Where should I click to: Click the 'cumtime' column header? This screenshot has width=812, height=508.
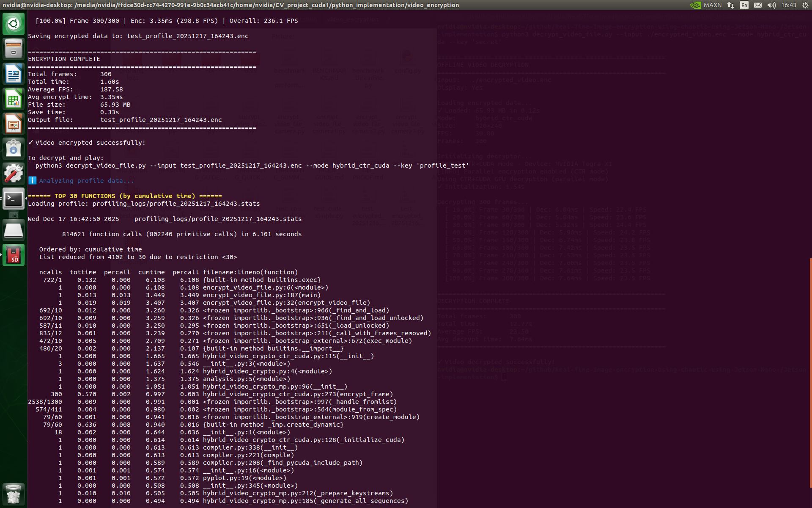[x=151, y=272]
